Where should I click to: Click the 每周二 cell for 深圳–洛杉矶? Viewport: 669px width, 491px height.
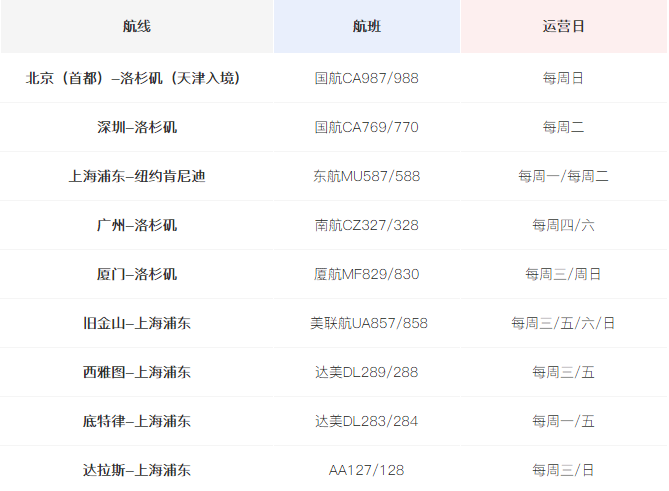(x=563, y=127)
